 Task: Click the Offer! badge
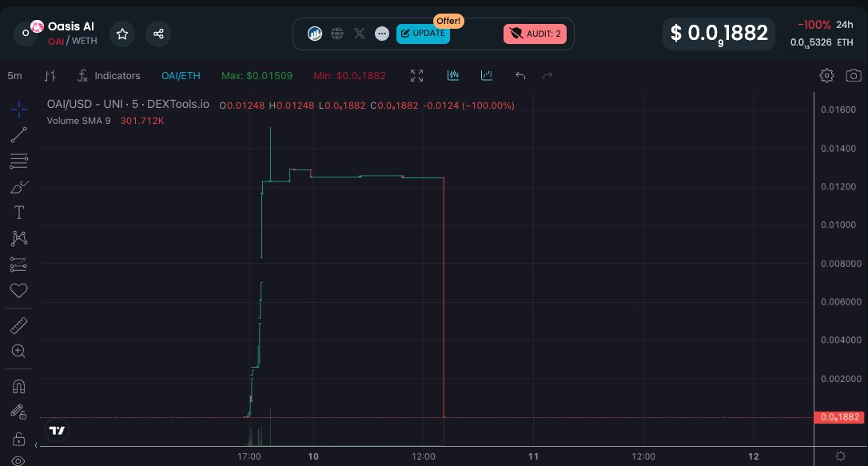click(448, 21)
